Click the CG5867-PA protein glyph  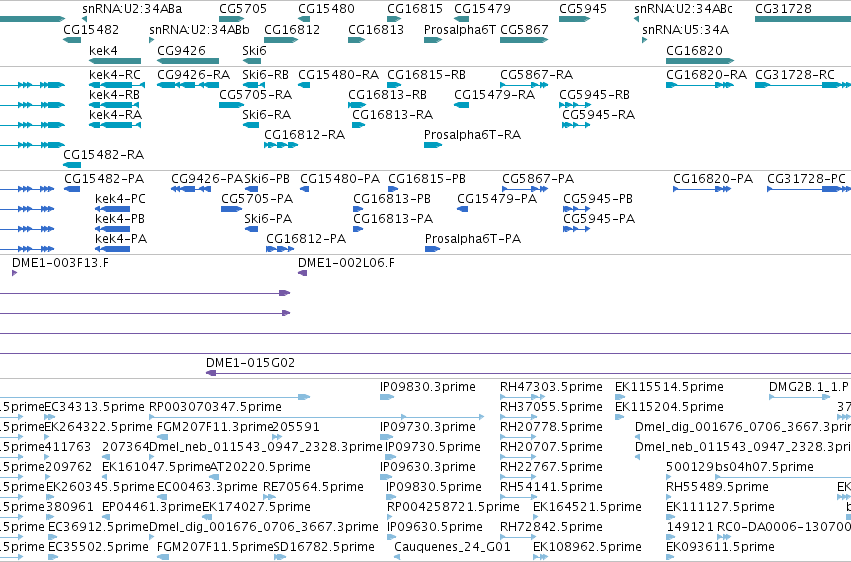pyautogui.click(x=524, y=189)
